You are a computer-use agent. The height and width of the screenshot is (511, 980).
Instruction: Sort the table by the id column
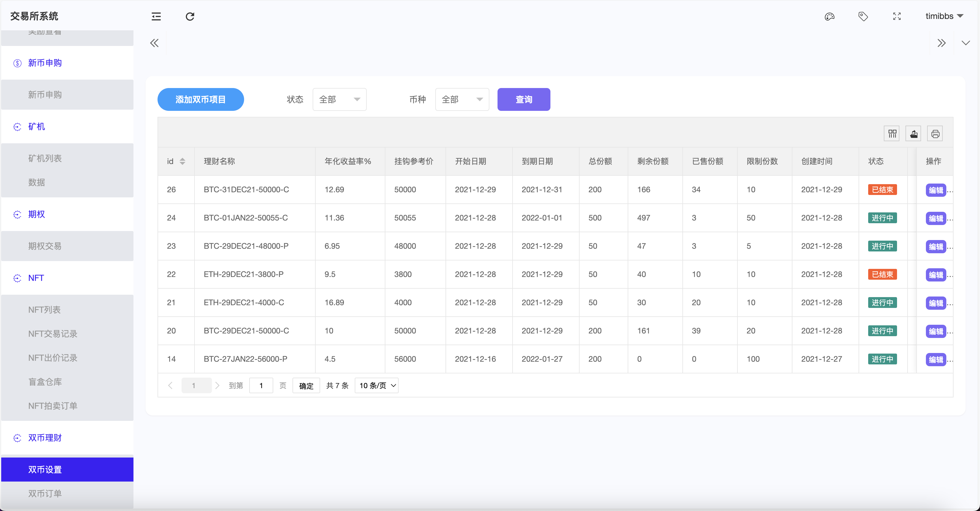tap(182, 161)
